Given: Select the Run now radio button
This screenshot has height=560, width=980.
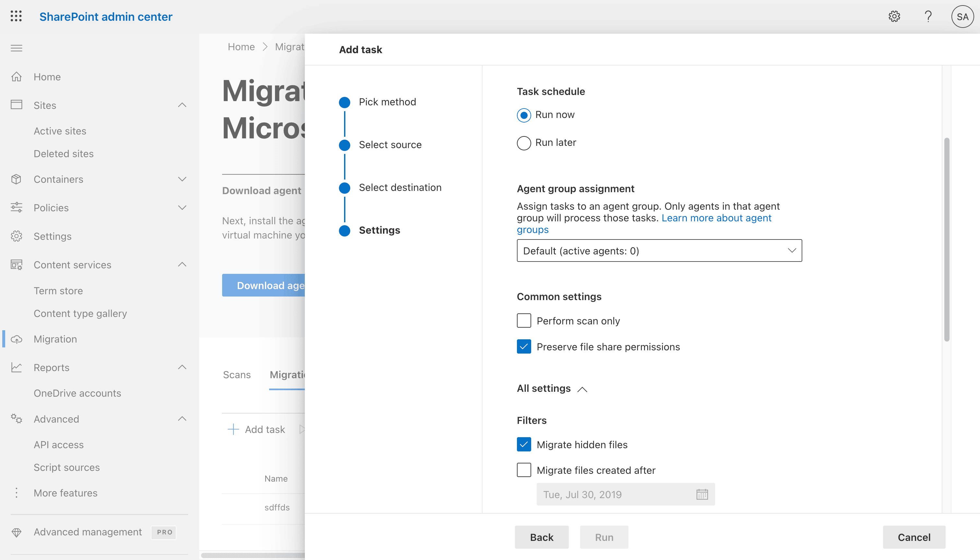Looking at the screenshot, I should point(524,115).
